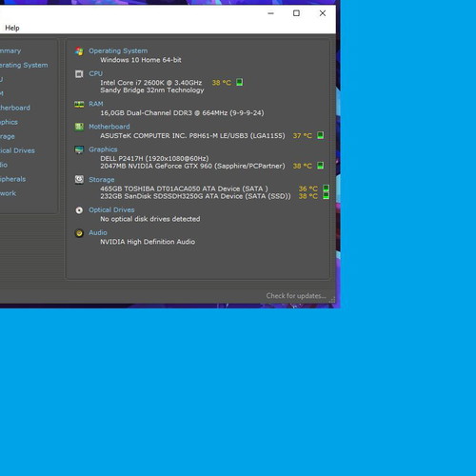This screenshot has height=476, width=476.
Task: Click the green CPU temperature indicator
Action: 240,83
